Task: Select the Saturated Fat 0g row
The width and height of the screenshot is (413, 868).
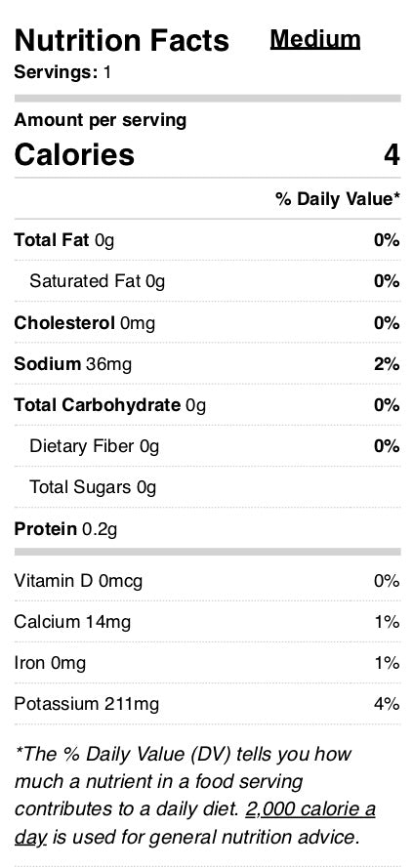Action: point(207,281)
